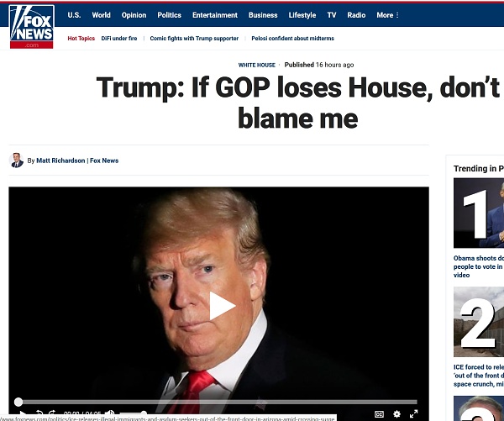Expand the More navigation menu

click(387, 15)
